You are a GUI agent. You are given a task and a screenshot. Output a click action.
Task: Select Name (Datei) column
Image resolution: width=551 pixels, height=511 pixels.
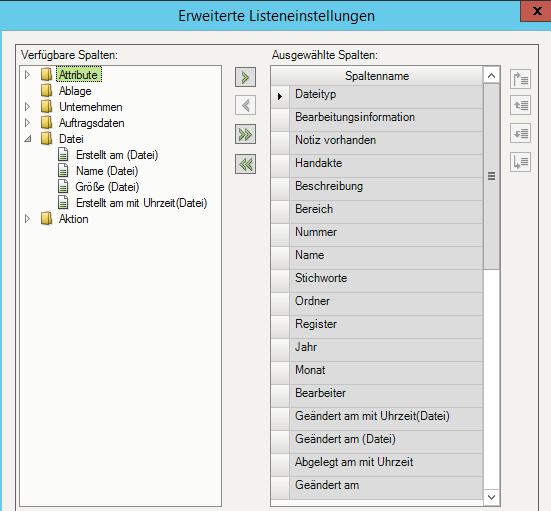coord(107,171)
